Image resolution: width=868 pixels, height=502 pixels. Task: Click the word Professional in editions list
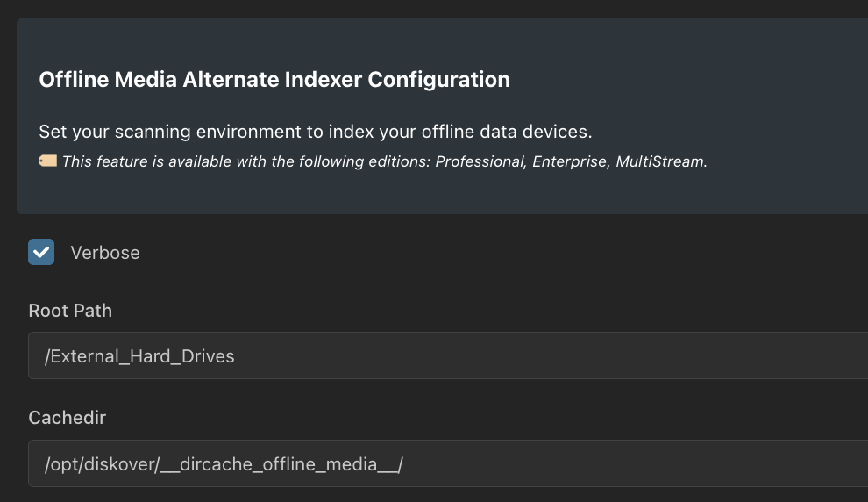click(x=480, y=161)
